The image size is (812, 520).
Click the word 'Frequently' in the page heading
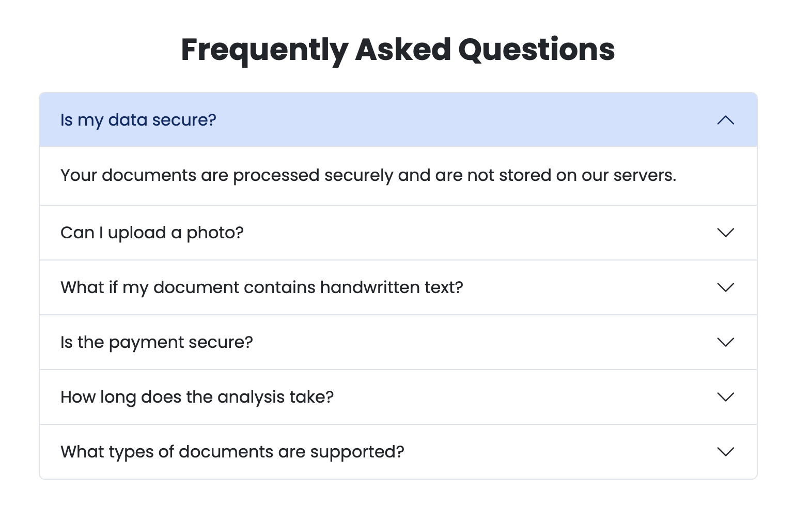tap(264, 50)
